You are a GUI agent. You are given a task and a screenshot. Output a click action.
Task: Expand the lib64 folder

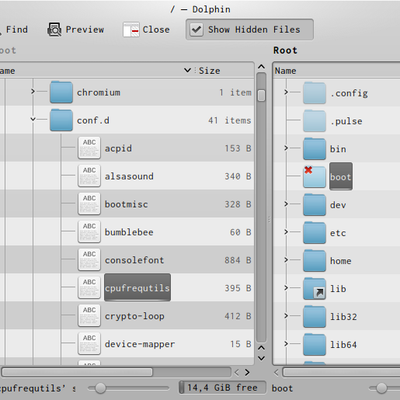[286, 344]
